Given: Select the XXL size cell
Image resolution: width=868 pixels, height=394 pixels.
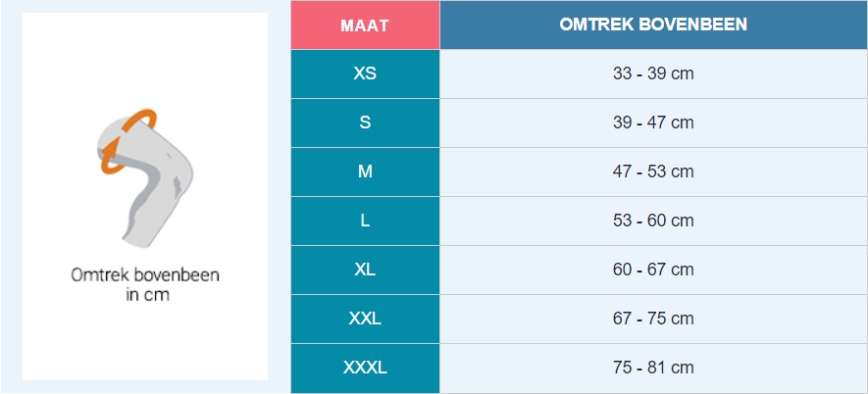Looking at the screenshot, I should [365, 319].
